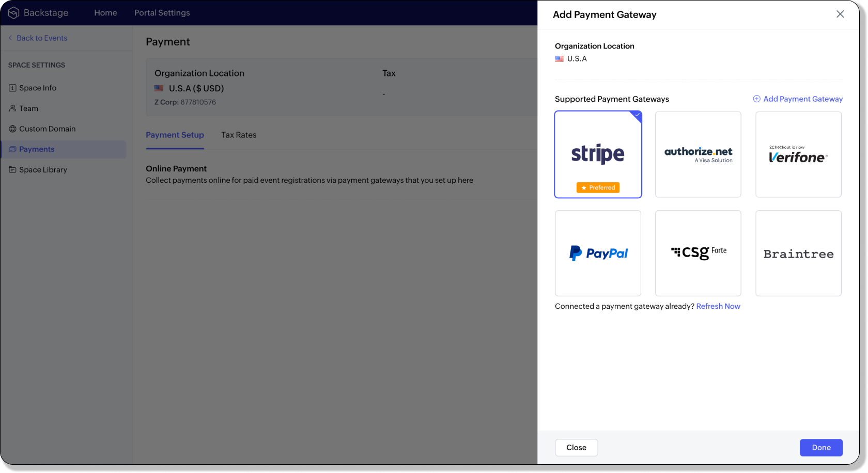Screen dimensions: 868x473
Task: Open the Payments settings page
Action: coord(64,149)
